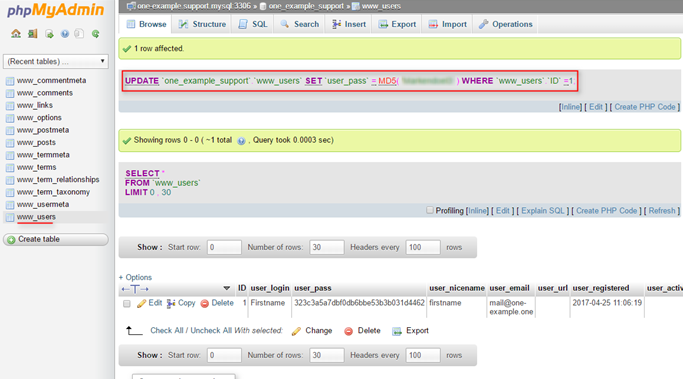Screen dimensions: 683x379
Task: Open the Export tab
Action: click(397, 24)
